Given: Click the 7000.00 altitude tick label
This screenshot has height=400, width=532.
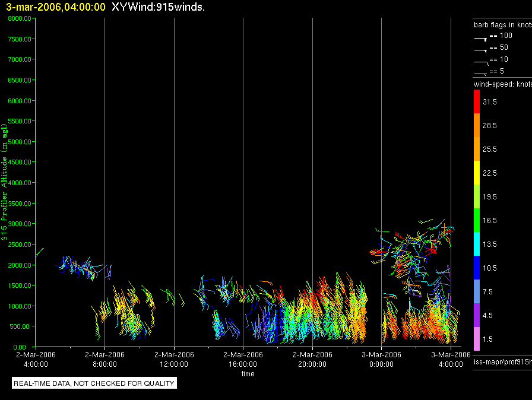Looking at the screenshot, I should point(20,59).
